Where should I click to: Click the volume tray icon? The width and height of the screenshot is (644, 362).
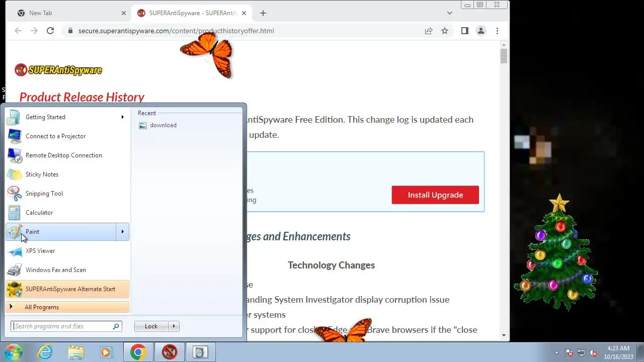click(593, 352)
